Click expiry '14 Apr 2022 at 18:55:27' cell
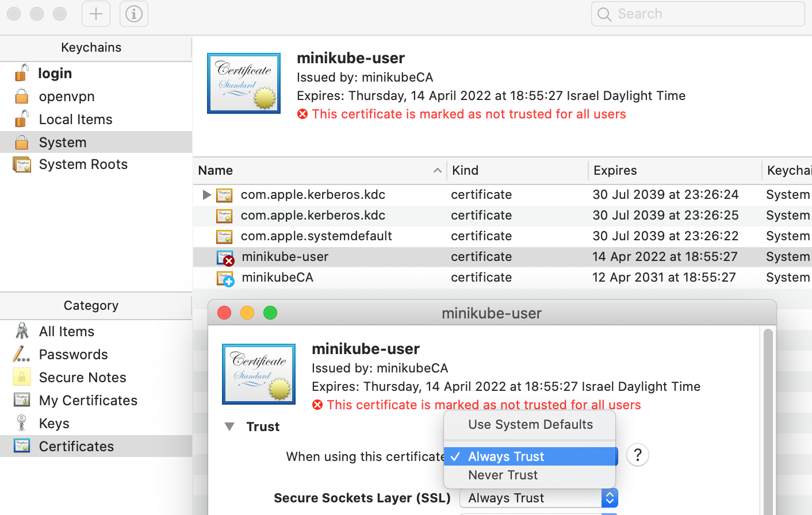 [x=665, y=257]
